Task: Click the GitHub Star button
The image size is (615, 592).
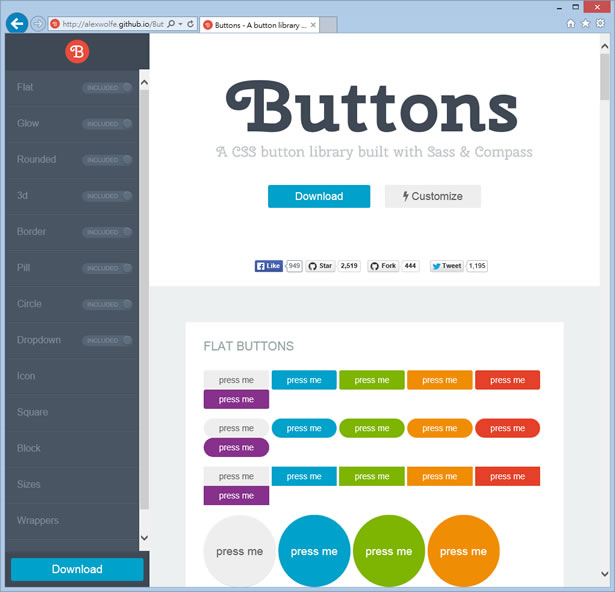Action: (x=320, y=266)
